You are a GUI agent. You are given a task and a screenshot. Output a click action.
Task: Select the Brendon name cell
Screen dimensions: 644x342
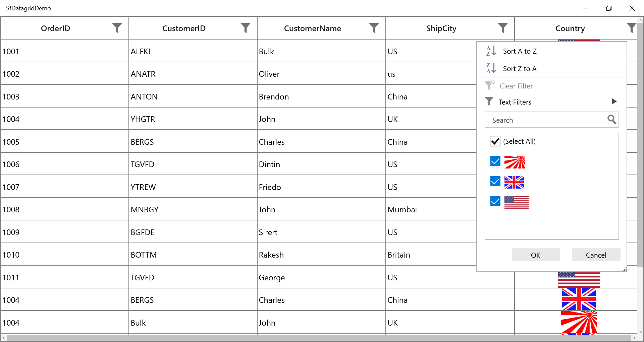(x=321, y=96)
